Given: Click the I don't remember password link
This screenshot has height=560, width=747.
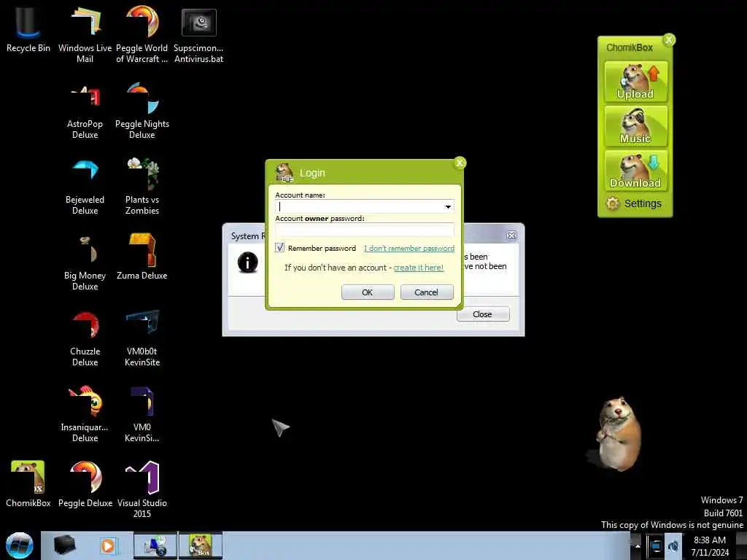Looking at the screenshot, I should pyautogui.click(x=409, y=248).
